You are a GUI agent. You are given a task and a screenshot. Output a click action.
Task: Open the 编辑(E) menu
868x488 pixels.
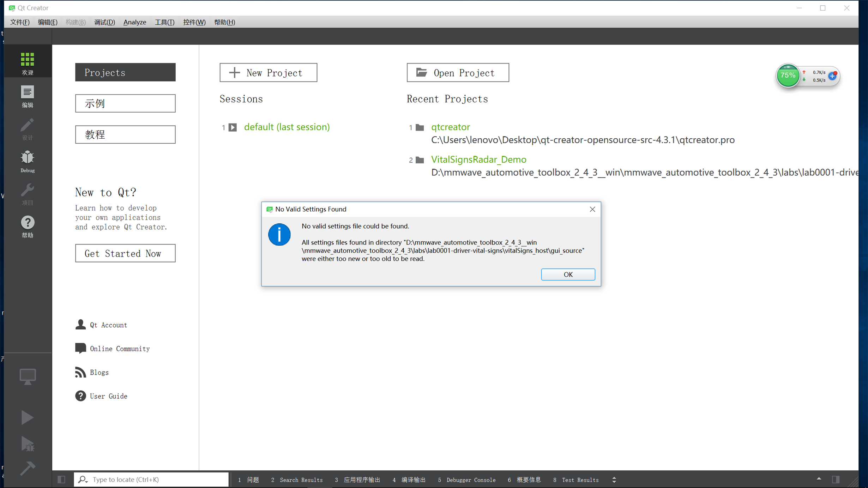(47, 22)
